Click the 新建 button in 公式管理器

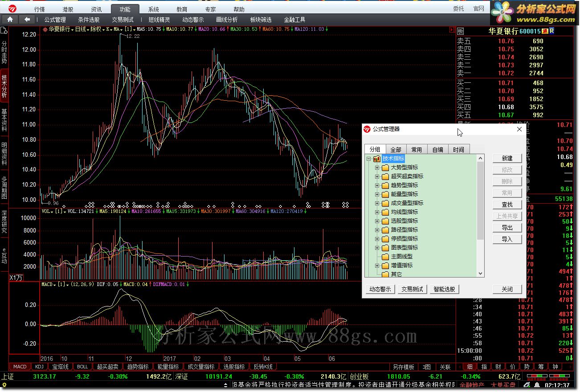507,158
